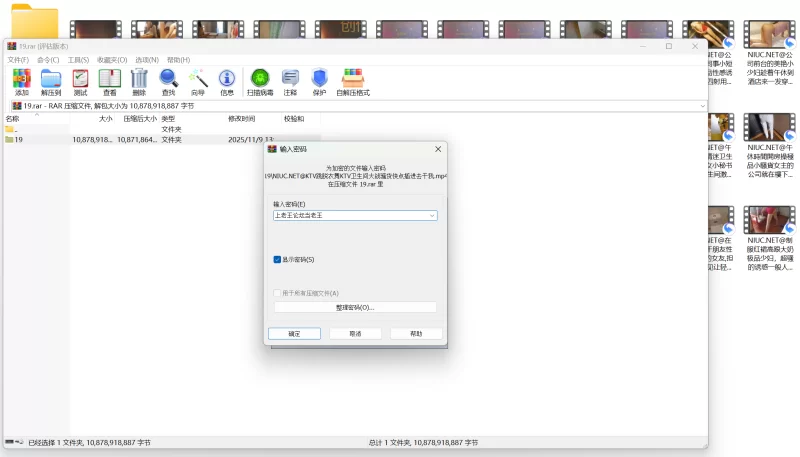
Task: Click the drive icon in the status bar
Action: pyautogui.click(x=10, y=442)
